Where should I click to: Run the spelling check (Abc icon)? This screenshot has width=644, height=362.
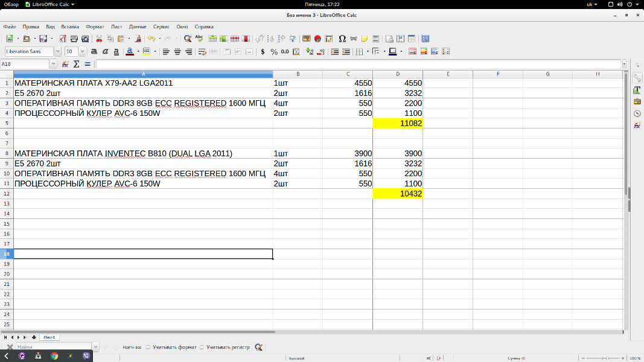pyautogui.click(x=199, y=39)
